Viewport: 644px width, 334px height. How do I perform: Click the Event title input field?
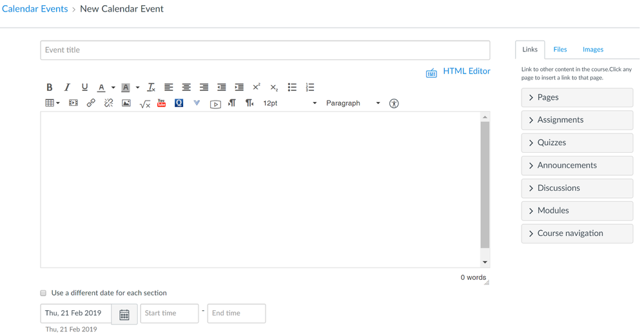click(x=265, y=50)
